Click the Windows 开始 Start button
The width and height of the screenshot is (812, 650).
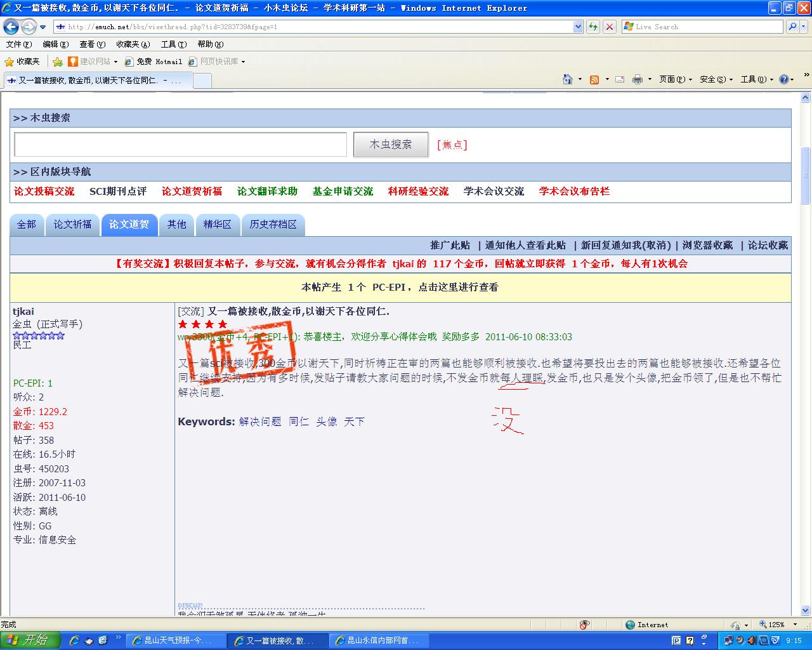point(30,640)
